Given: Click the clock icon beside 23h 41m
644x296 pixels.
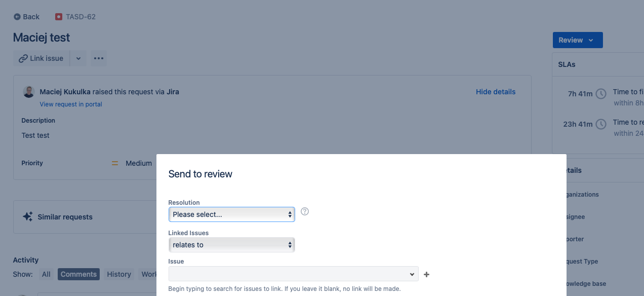Looking at the screenshot, I should [x=601, y=124].
